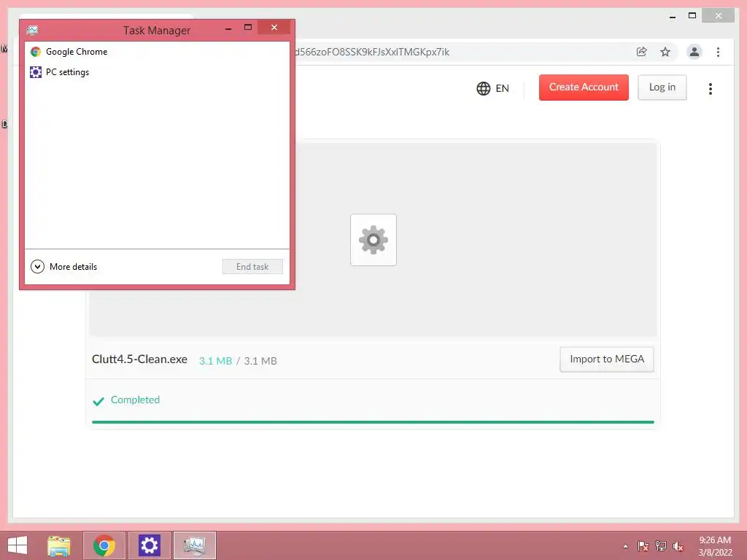Screen dimensions: 747x560
Task: Click the Chrome share page icon
Action: (x=642, y=52)
